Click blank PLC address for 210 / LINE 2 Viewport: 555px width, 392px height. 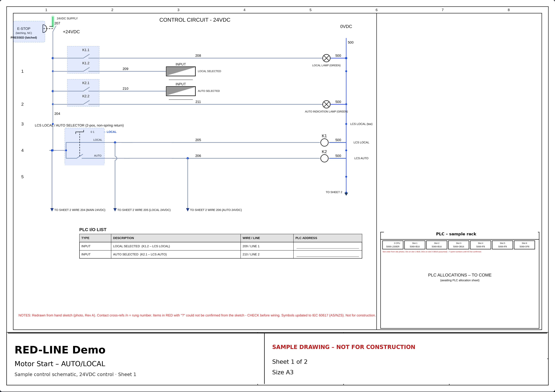point(328,254)
